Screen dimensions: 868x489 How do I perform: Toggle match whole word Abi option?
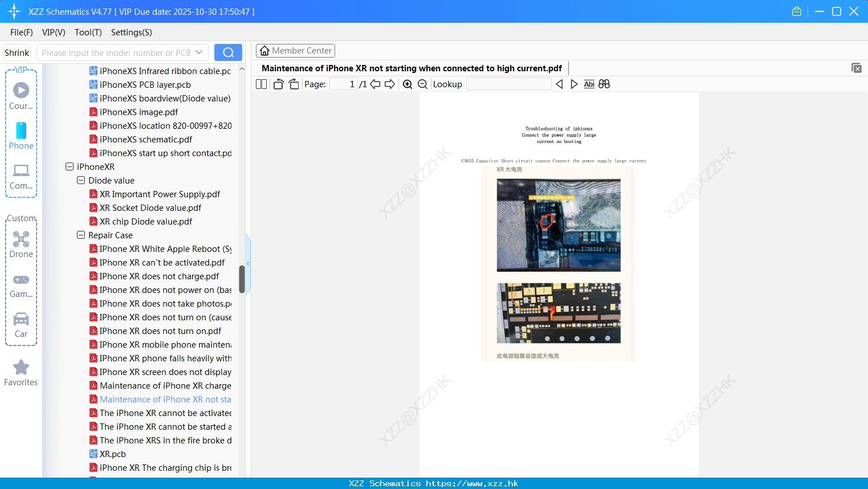coord(589,84)
